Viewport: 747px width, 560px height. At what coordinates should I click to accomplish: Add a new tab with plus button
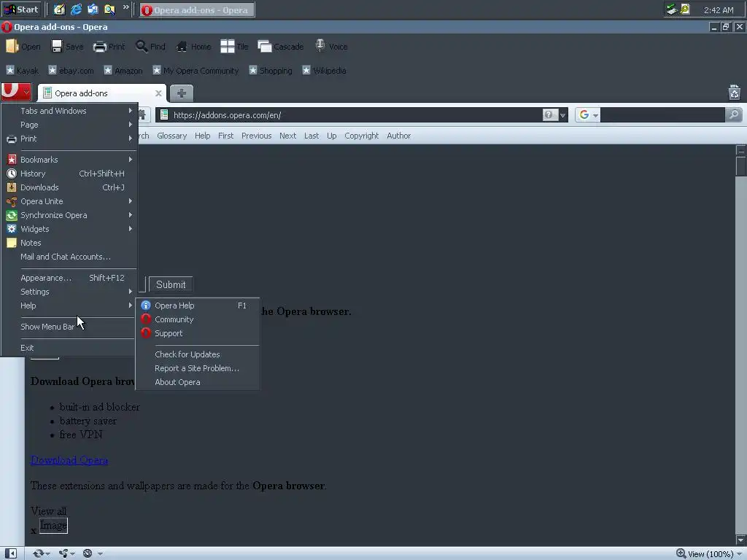(x=182, y=93)
